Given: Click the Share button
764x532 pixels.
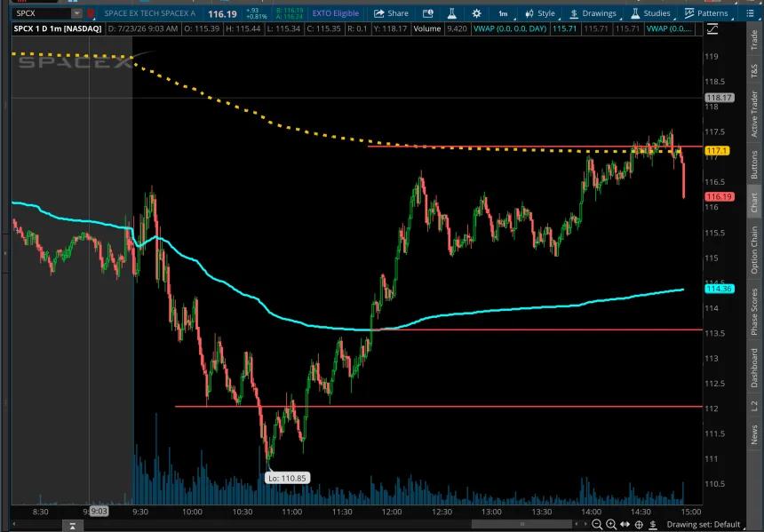Looking at the screenshot, I should click(391, 13).
